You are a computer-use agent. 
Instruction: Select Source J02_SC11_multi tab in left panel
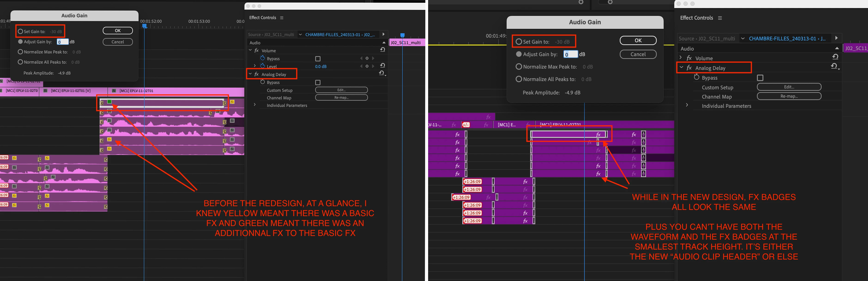coord(271,34)
